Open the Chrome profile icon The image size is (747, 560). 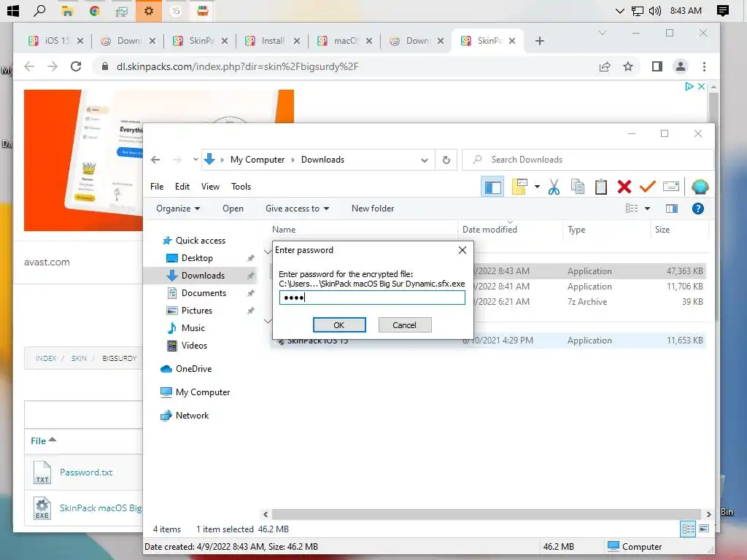pos(681,66)
